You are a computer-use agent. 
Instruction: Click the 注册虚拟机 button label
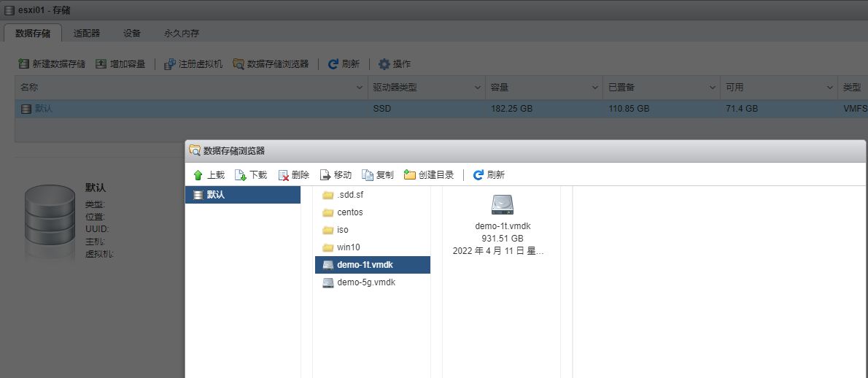tap(201, 64)
